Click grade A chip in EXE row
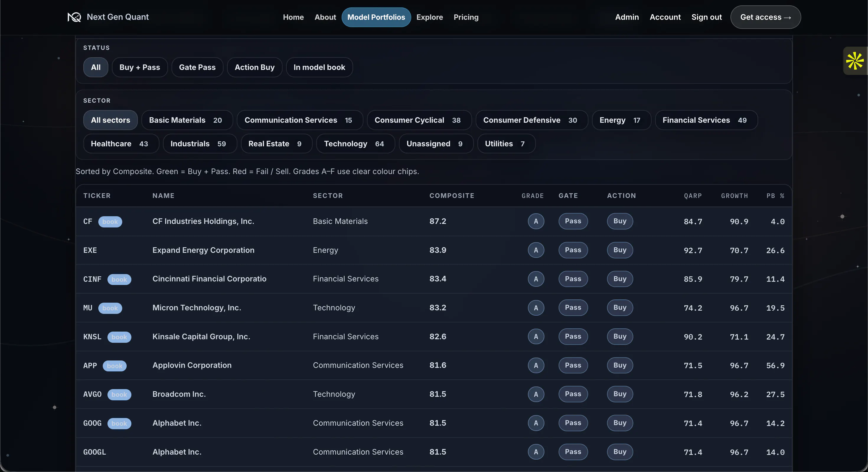Screen dimensions: 868x472 tap(536, 250)
